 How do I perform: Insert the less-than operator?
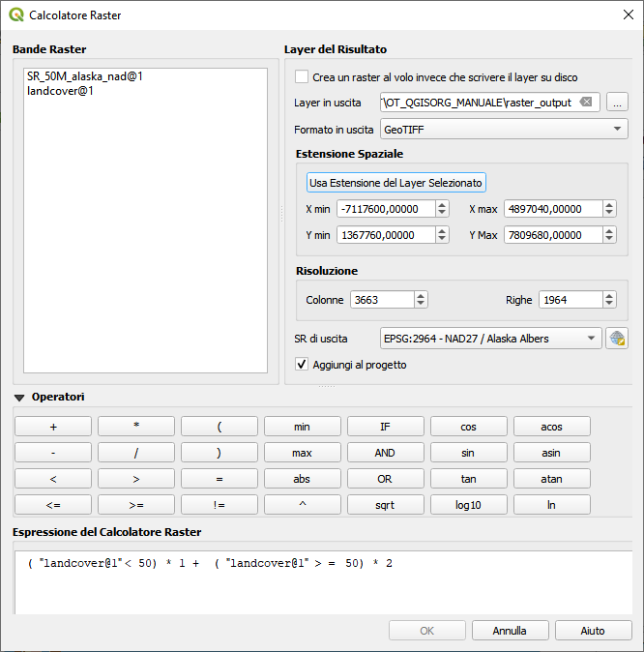(53, 479)
